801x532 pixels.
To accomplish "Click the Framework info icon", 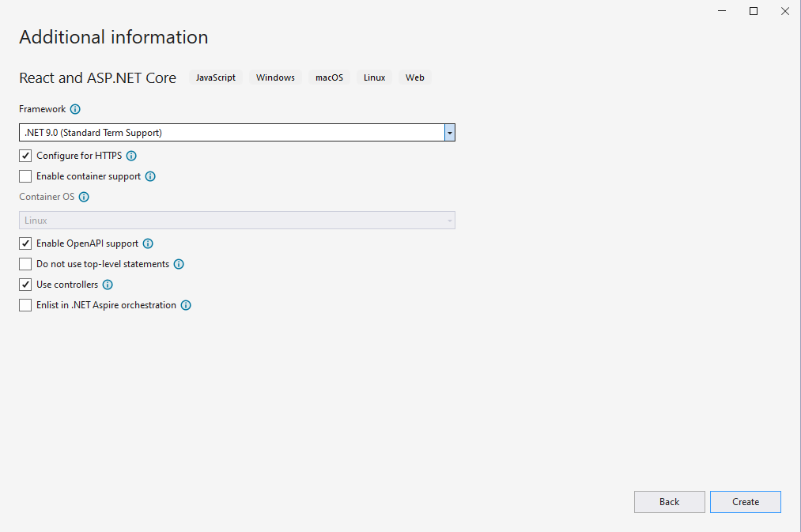I will pyautogui.click(x=75, y=109).
